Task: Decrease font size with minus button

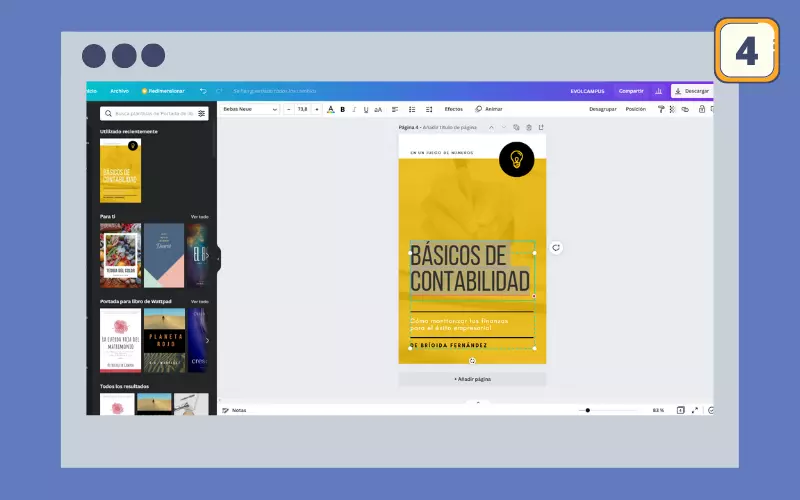Action: (289, 109)
